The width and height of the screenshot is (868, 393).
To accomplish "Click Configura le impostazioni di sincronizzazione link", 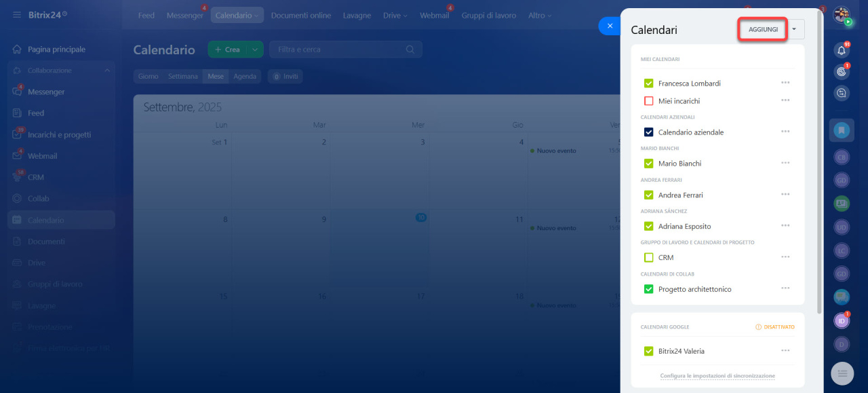I will (717, 376).
